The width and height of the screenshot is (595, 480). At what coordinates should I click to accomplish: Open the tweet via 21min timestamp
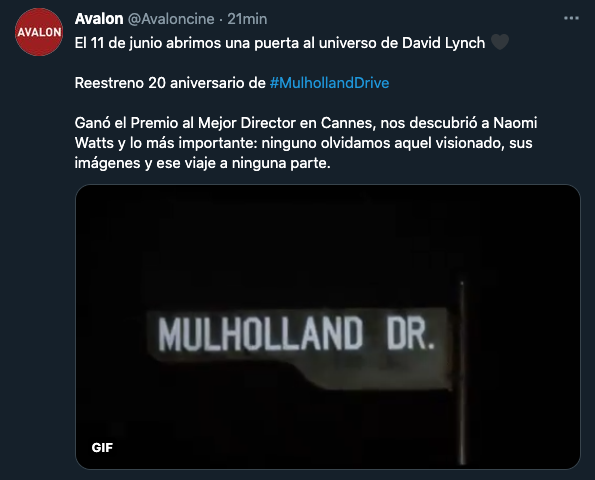coord(247,19)
